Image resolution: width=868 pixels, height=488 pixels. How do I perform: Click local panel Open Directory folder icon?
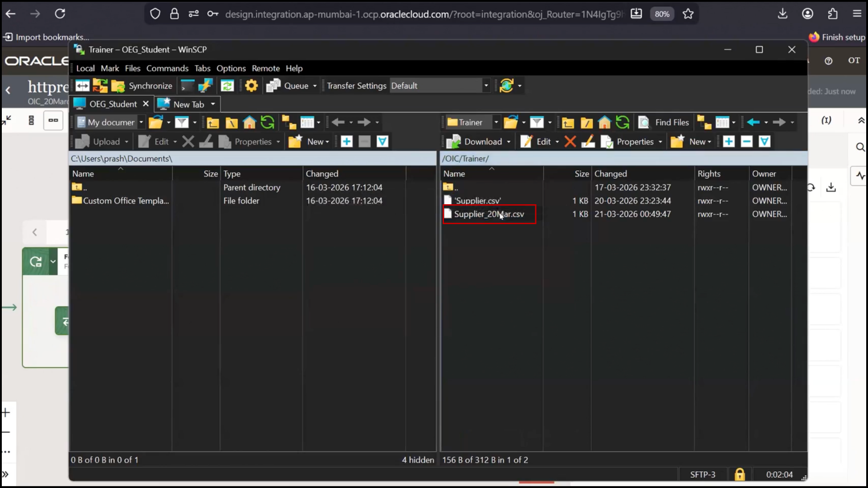156,122
